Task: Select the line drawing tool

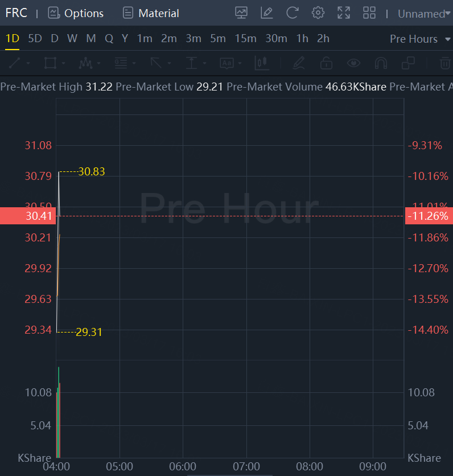Action: (x=15, y=63)
